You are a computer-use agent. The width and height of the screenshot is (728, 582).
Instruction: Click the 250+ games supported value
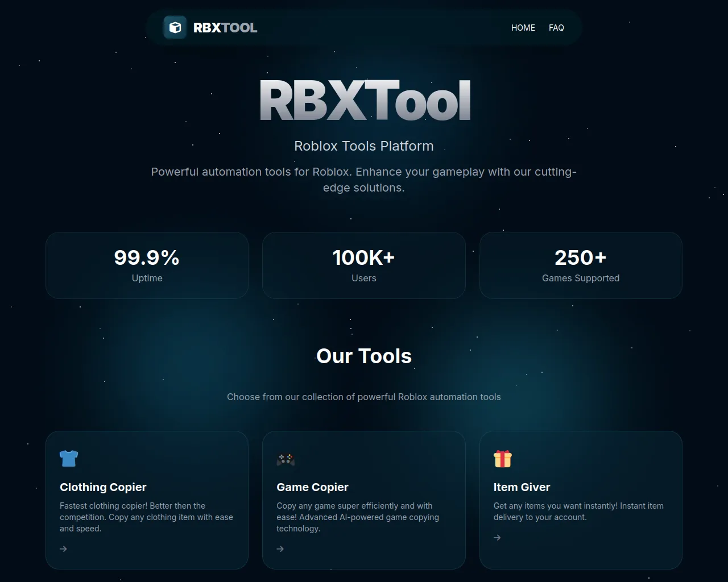[581, 257]
